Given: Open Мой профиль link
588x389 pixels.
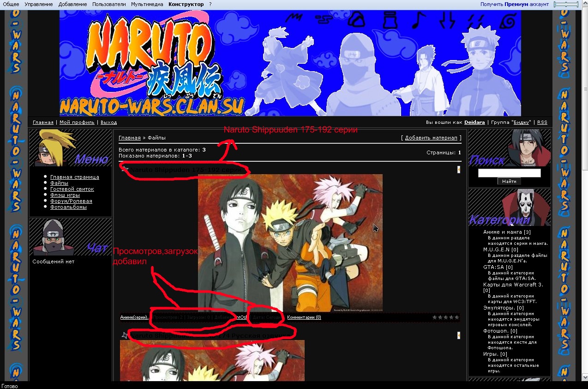Looking at the screenshot, I should [x=77, y=122].
